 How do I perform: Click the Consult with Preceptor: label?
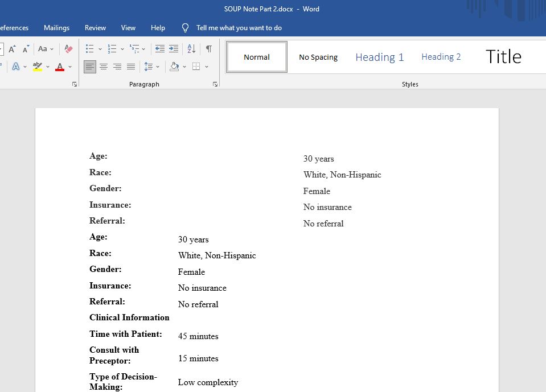[114, 355]
